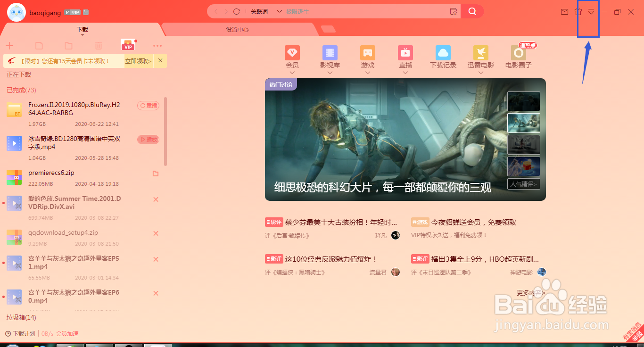The width and height of the screenshot is (644, 347).
Task: Click the search input showing 极限逃生
Action: 365,11
